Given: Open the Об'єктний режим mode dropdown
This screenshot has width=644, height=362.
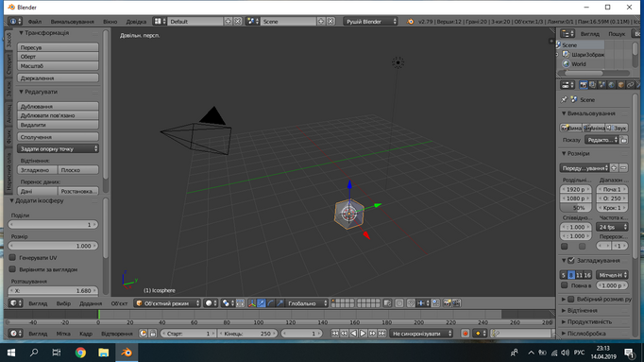Looking at the screenshot, I should pos(167,303).
